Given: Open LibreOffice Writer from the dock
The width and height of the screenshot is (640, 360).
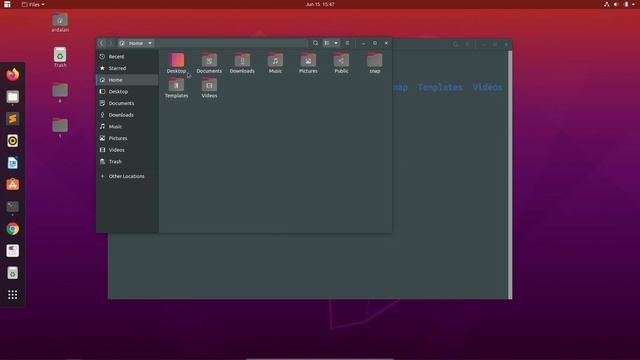Looking at the screenshot, I should pos(13,163).
